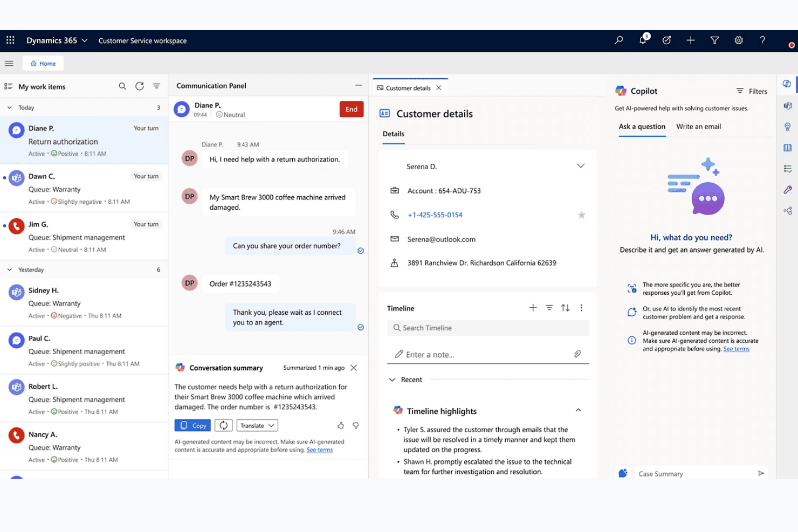Image resolution: width=798 pixels, height=532 pixels.
Task: Search in My work items
Action: [122, 86]
